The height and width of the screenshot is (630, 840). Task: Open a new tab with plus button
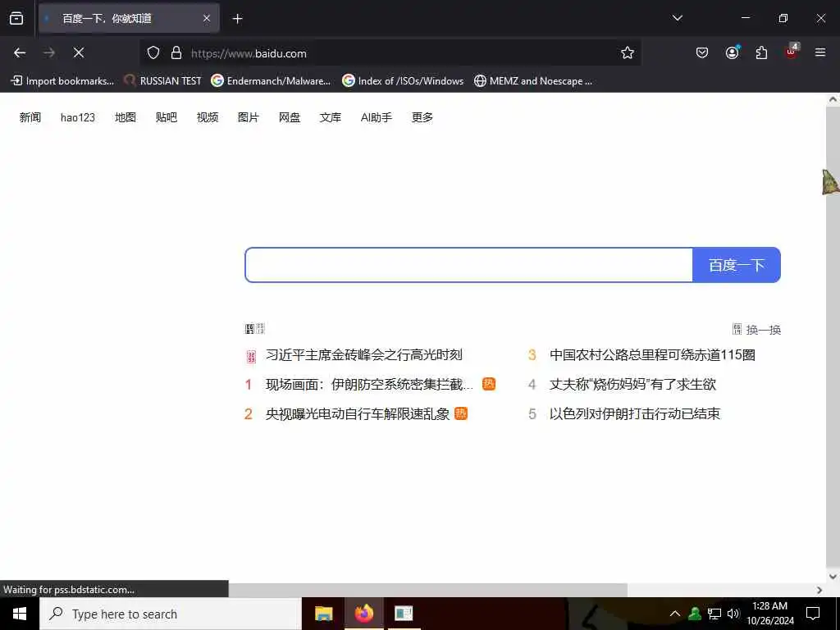coord(237,19)
